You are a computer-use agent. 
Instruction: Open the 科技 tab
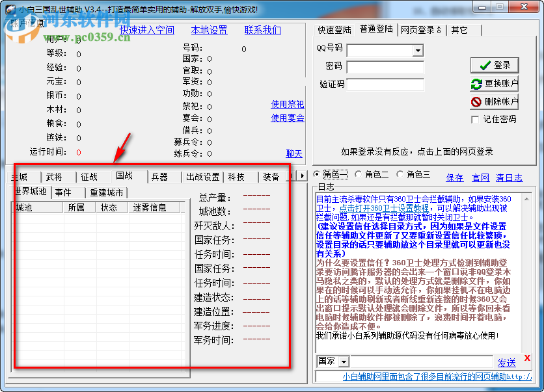[241, 177]
